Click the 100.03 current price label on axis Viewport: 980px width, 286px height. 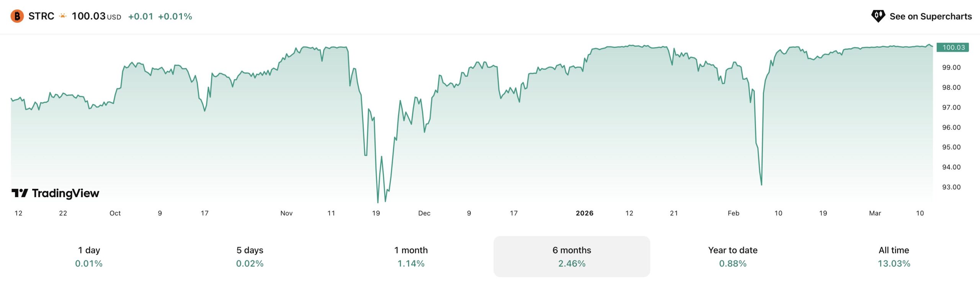953,47
